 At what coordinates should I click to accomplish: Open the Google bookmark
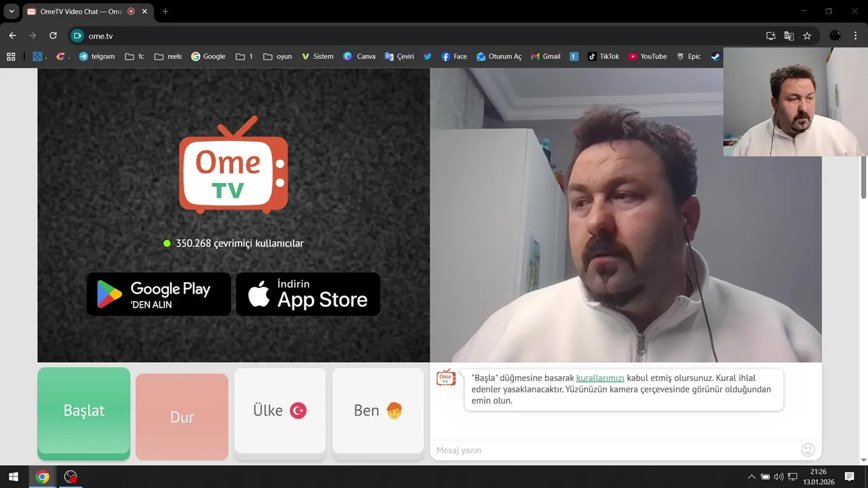pos(208,56)
